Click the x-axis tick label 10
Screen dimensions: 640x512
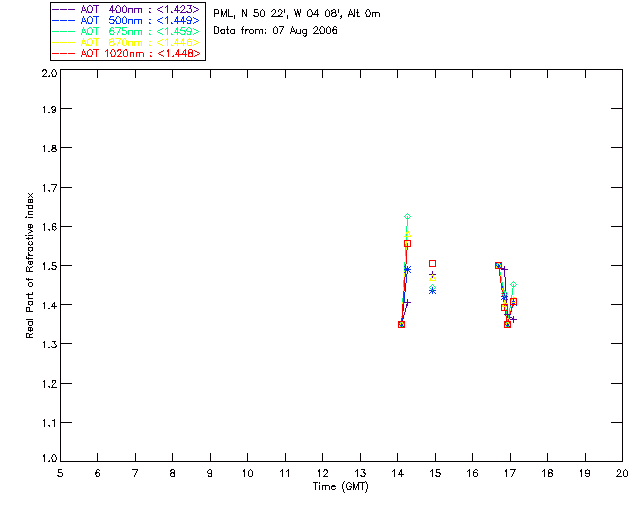click(x=247, y=473)
